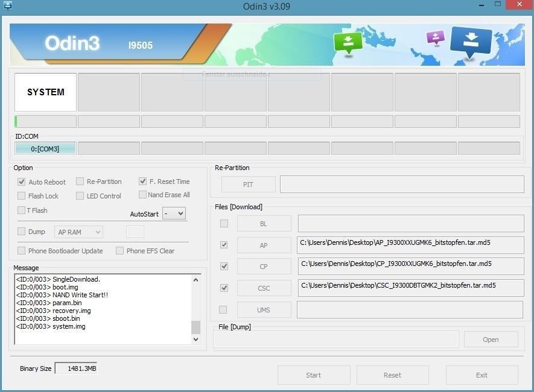Viewport: 534px width, 392px height.
Task: Click the Start button
Action: coord(314,375)
